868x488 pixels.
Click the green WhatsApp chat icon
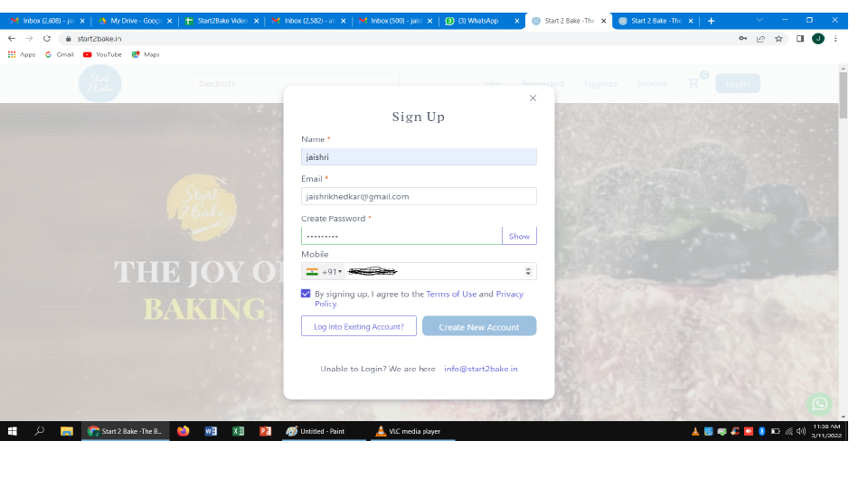[x=819, y=404]
